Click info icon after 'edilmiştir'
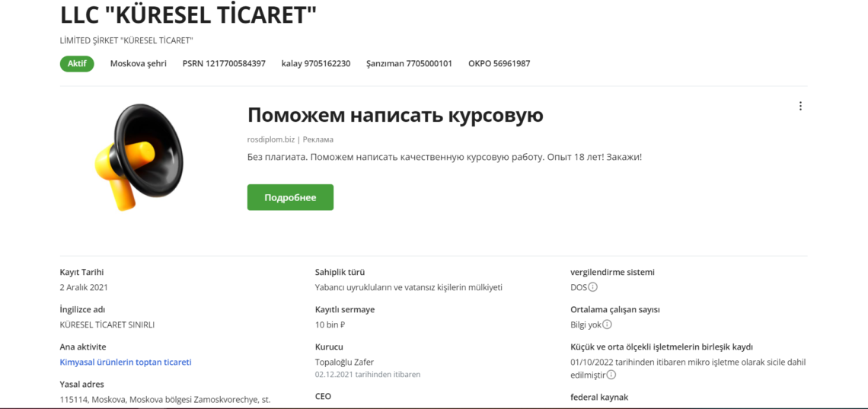The image size is (868, 409). click(x=611, y=375)
